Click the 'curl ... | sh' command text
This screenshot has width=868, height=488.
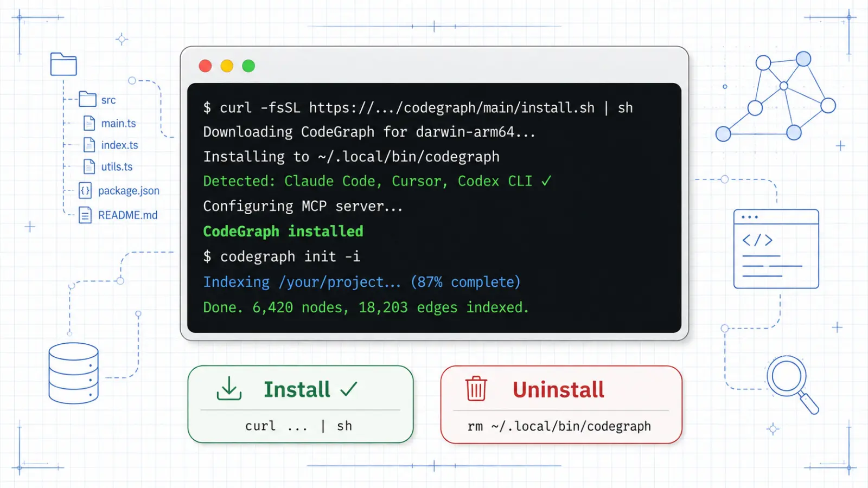pos(298,426)
